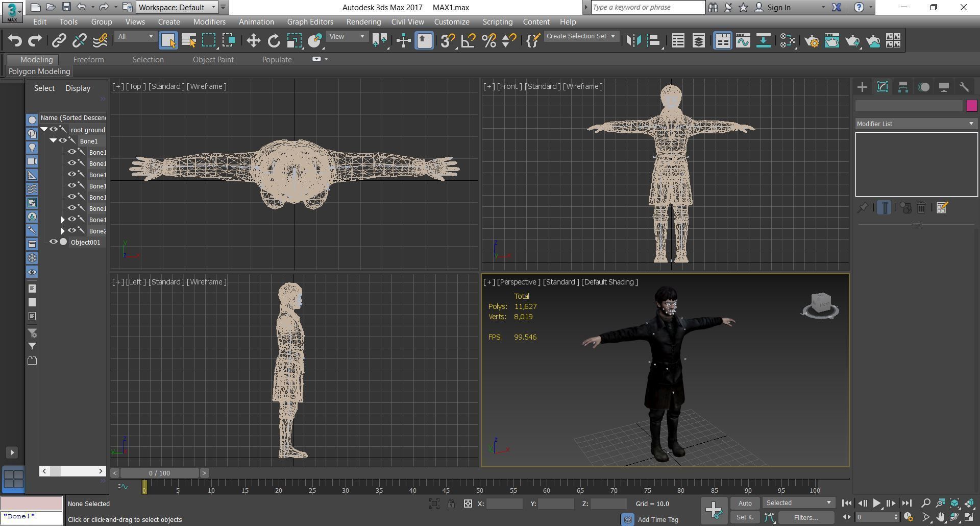Open the Modify command panel tab

click(x=883, y=87)
